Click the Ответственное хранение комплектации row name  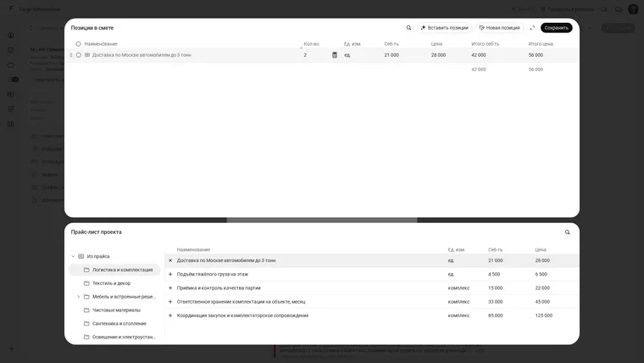(x=241, y=302)
